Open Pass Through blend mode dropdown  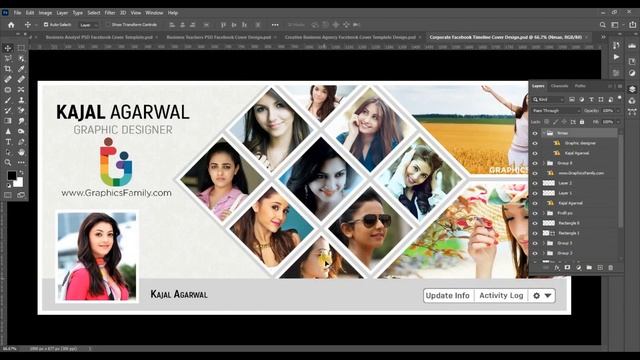pyautogui.click(x=556, y=111)
